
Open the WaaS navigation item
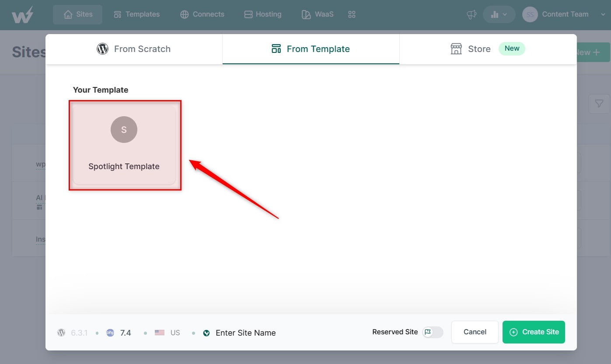318,14
